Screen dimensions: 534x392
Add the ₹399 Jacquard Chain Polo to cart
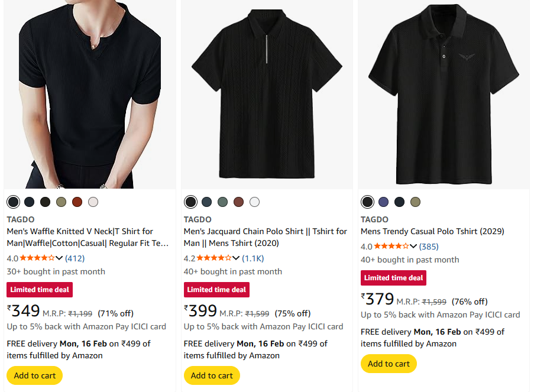tap(212, 375)
